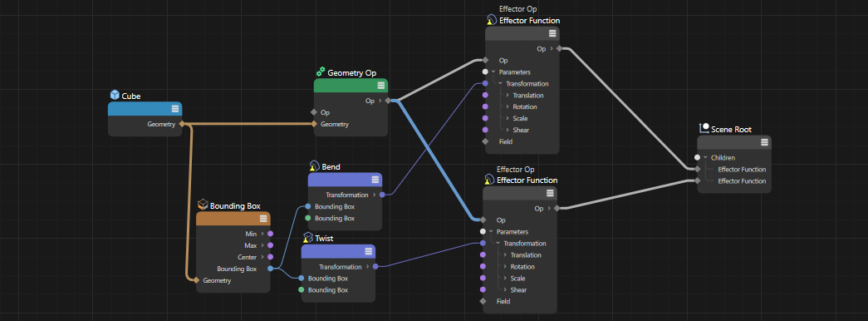This screenshot has height=321, width=868.
Task: Click the blue Bounding Box output port on Bounding Box node
Action: click(270, 269)
